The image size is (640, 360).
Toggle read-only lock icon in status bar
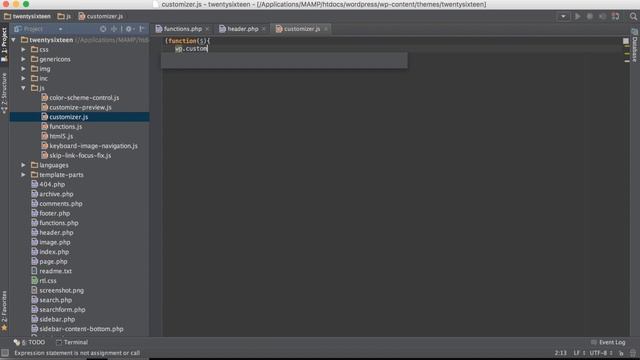point(621,353)
